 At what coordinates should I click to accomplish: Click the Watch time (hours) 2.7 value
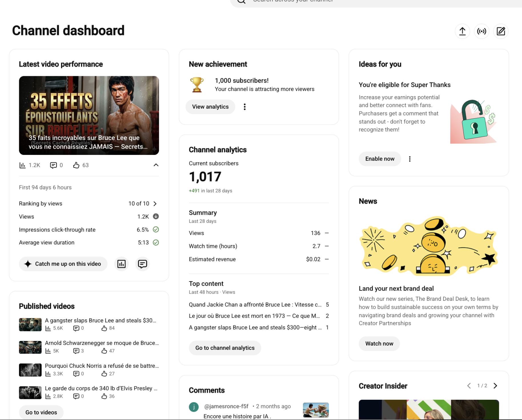click(316, 246)
